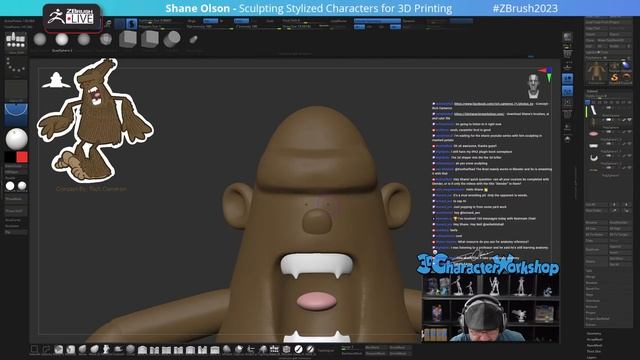Select the white crescent subtool thumbnail
The width and height of the screenshot is (640, 360).
593,158
